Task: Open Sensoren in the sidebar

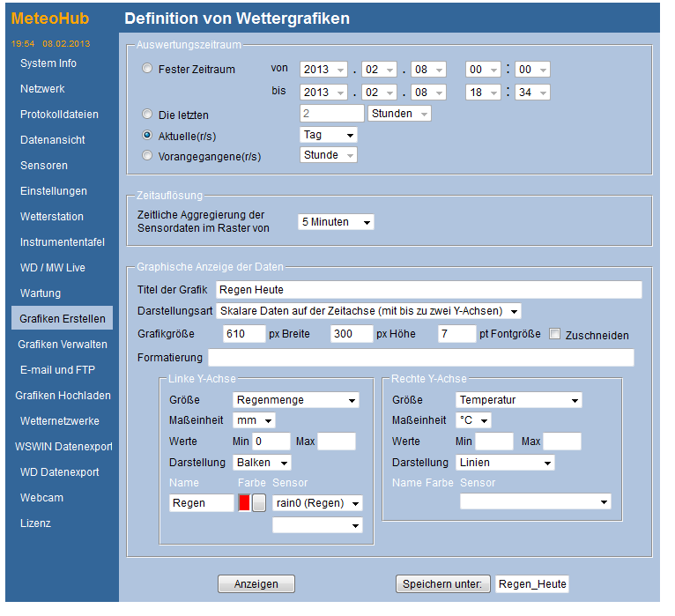Action: 44,166
